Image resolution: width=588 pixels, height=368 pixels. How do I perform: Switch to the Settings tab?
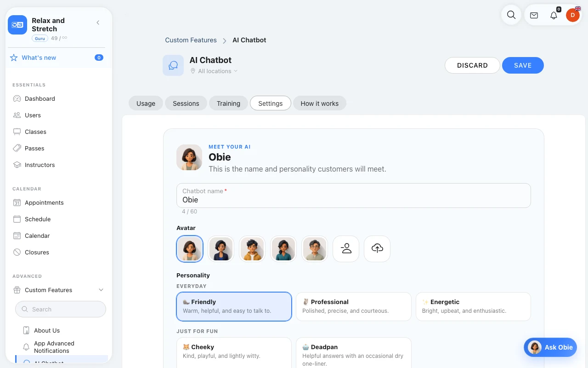[x=271, y=103]
